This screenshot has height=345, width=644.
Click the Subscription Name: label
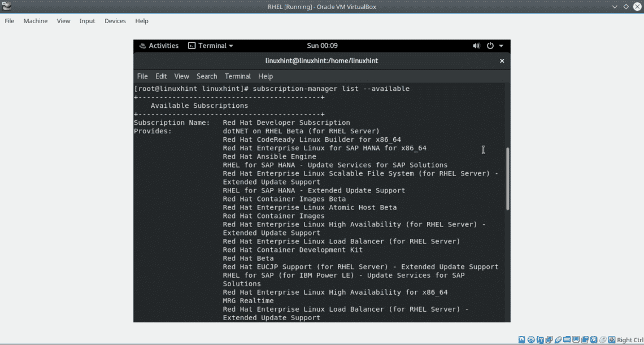(172, 123)
